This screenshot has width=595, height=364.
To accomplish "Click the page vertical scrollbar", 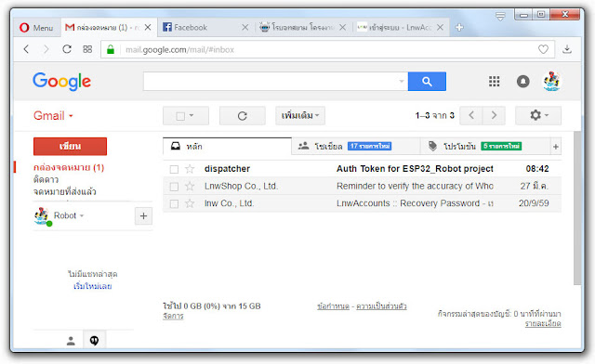I will coord(576,208).
